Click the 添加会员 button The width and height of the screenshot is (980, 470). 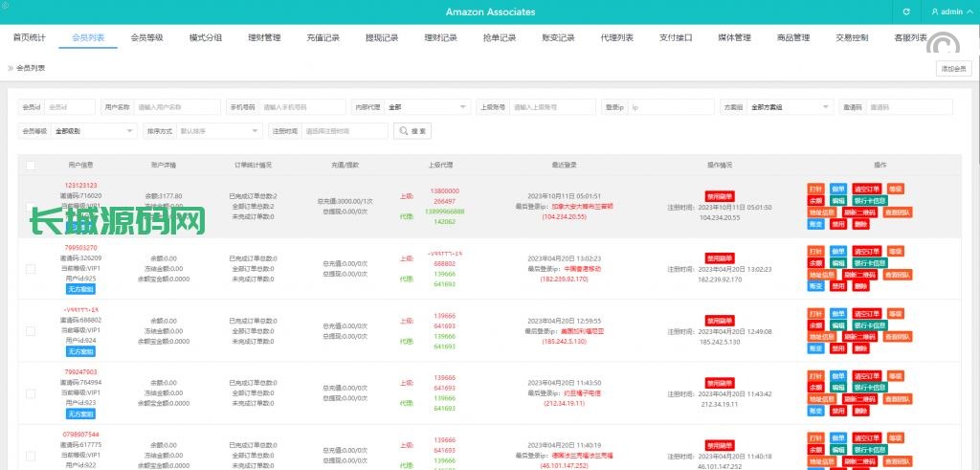point(954,68)
